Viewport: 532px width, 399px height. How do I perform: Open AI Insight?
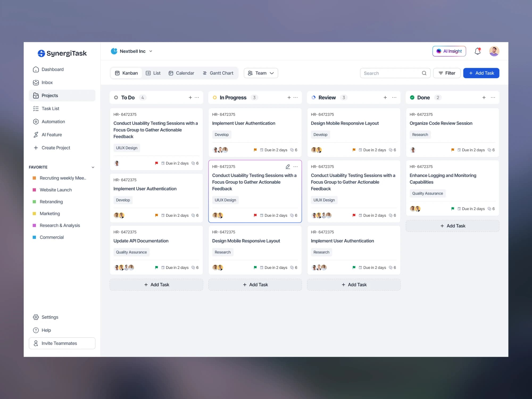point(449,51)
